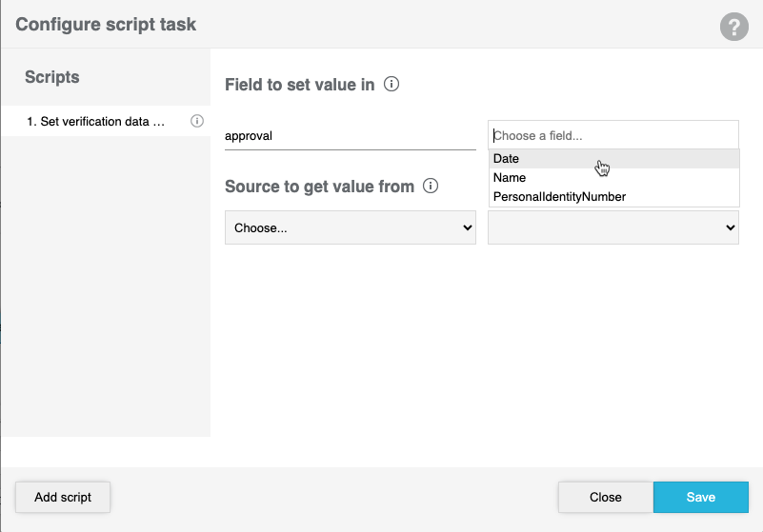Pick PersonalIdentityNumber from the field list
This screenshot has height=532, width=763.
point(559,197)
